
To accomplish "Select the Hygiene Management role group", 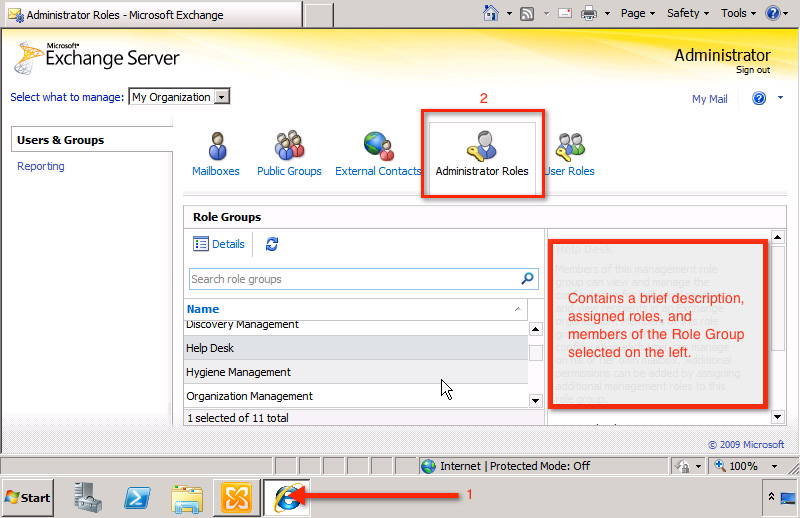I will click(356, 372).
